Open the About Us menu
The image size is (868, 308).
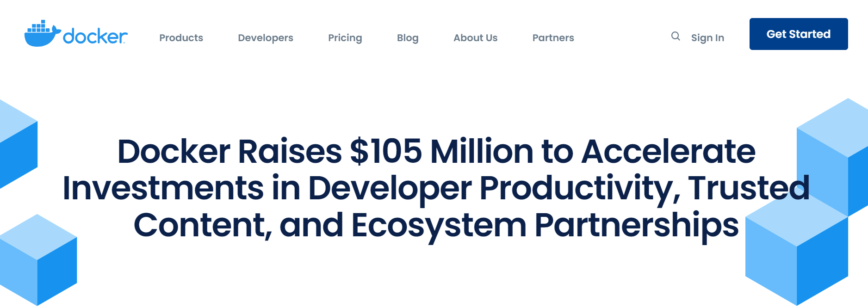pyautogui.click(x=475, y=38)
